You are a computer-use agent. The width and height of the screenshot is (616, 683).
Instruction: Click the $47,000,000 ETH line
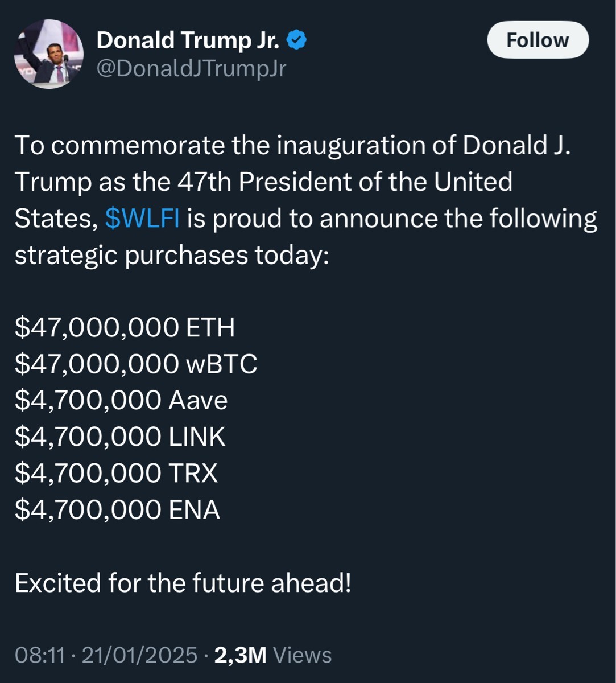tap(125, 328)
